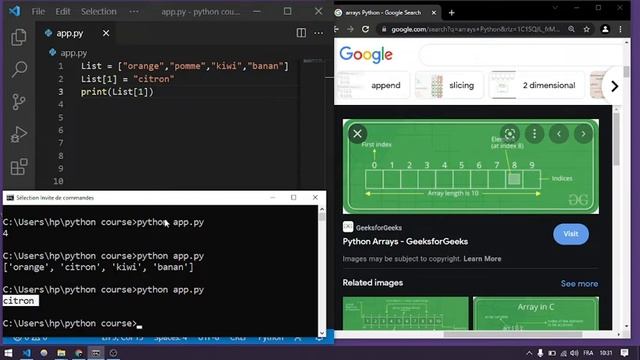
Task: Open VS Code from the taskbar
Action: [27, 353]
